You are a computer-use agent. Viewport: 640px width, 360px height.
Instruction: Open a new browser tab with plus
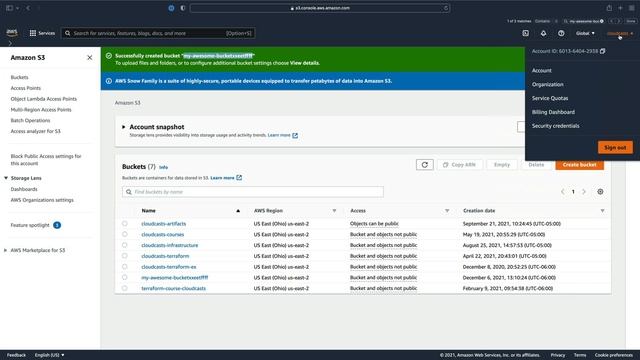[620, 8]
